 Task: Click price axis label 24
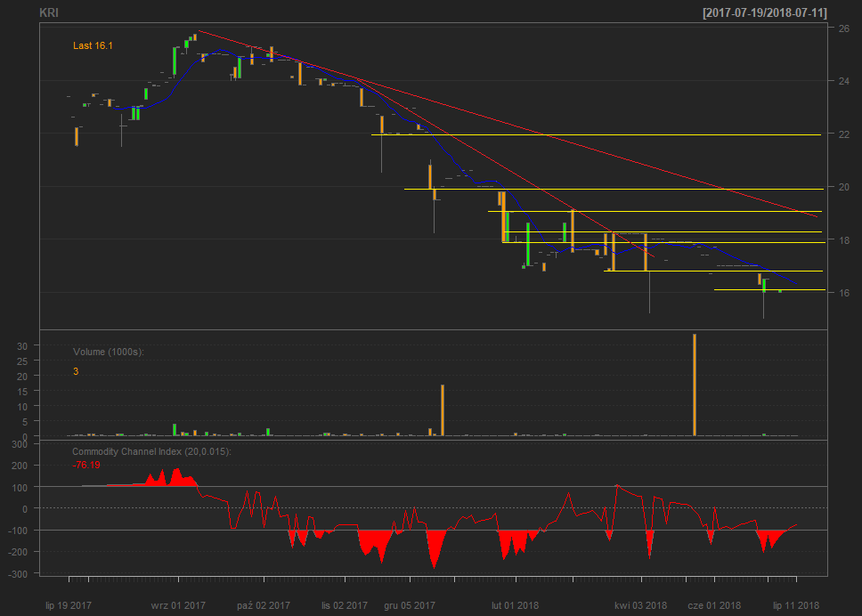pos(844,81)
